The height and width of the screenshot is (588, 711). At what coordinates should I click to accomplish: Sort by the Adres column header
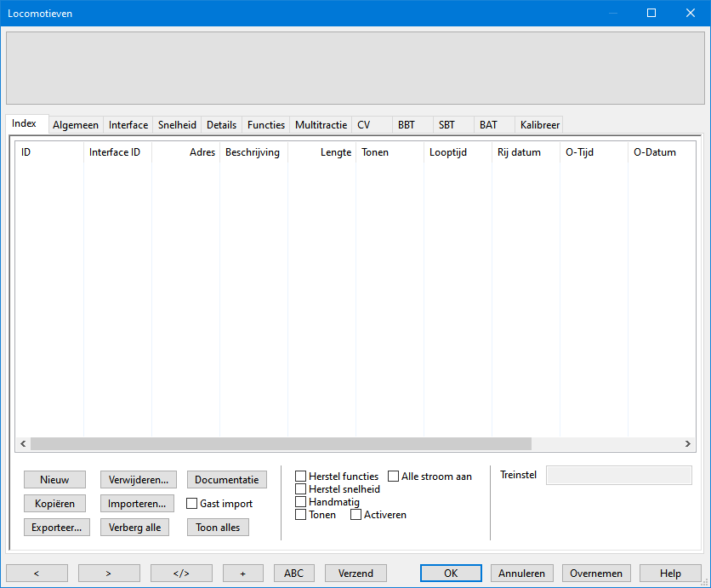185,152
